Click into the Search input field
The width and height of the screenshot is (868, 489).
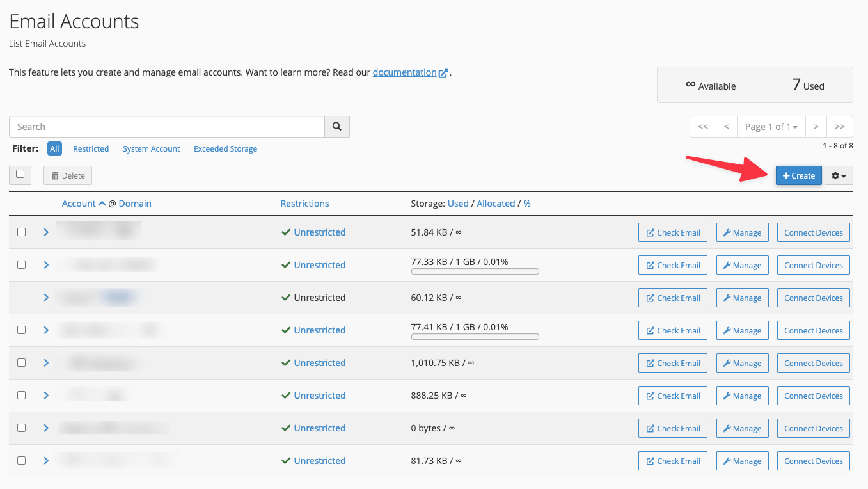[167, 127]
